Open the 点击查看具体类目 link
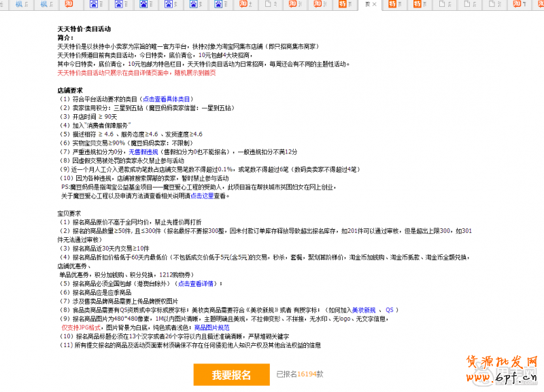The image size is (544, 392). coord(167,99)
